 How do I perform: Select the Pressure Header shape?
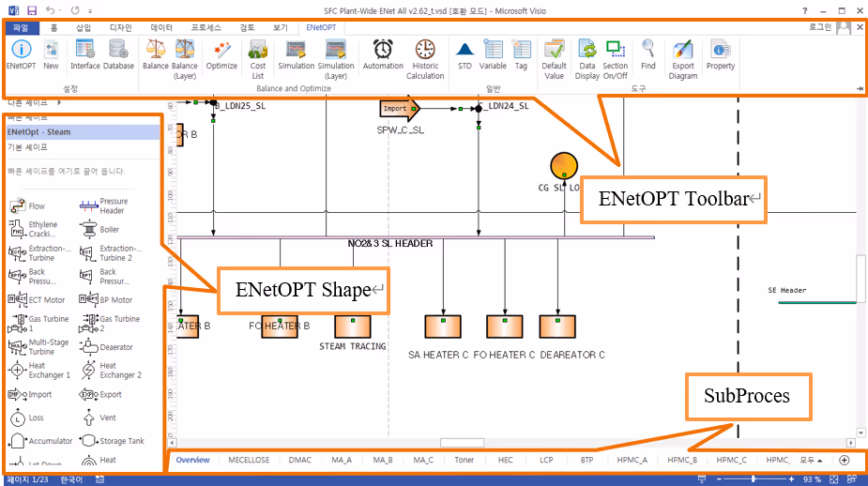point(104,205)
